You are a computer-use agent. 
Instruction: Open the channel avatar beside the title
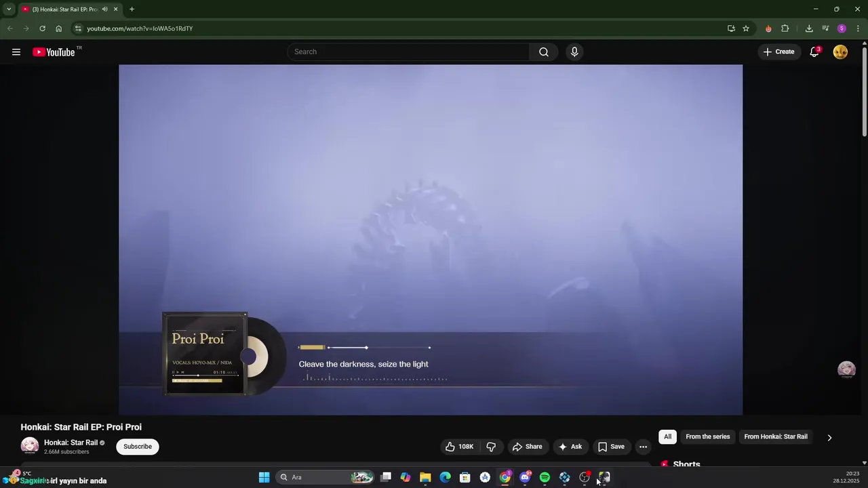[x=30, y=446]
